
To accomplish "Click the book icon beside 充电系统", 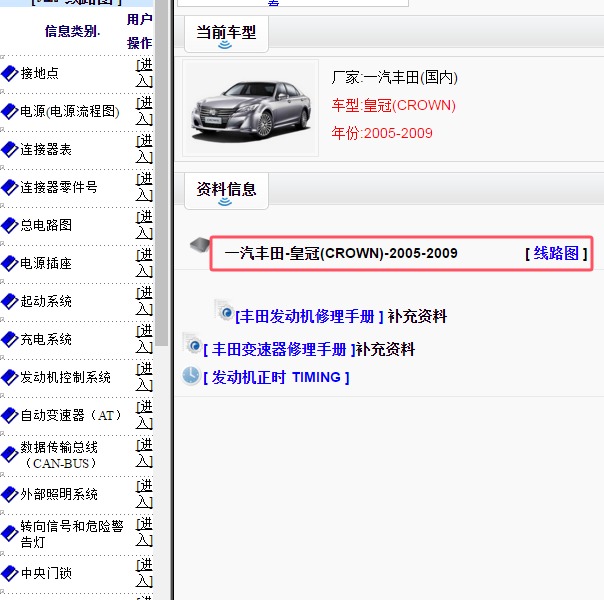I will pos(10,339).
